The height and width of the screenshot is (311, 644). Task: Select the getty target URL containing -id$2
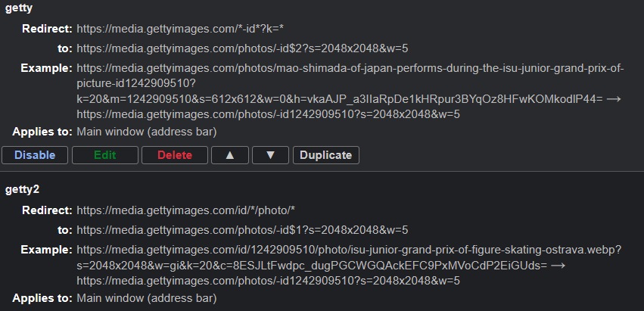[x=242, y=48]
